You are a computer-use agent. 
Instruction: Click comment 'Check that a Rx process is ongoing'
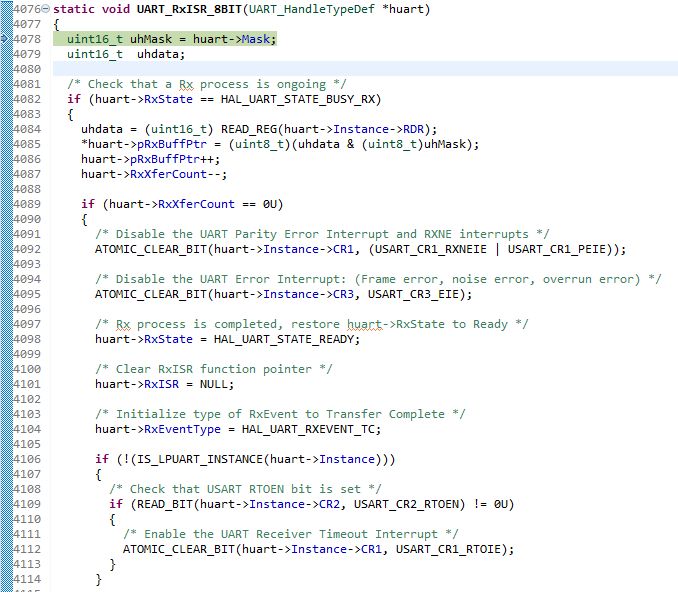207,84
